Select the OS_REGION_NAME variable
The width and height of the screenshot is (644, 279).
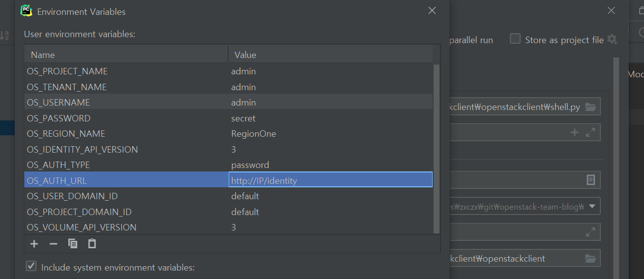point(66,134)
